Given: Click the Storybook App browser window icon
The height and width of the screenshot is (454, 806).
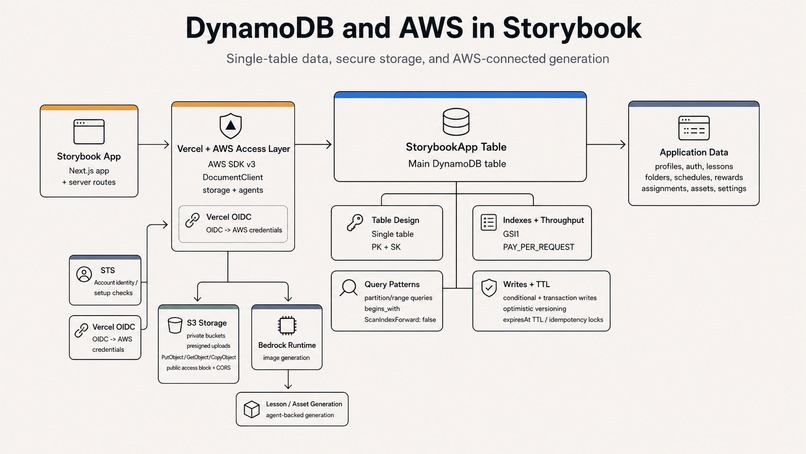Looking at the screenshot, I should (89, 131).
